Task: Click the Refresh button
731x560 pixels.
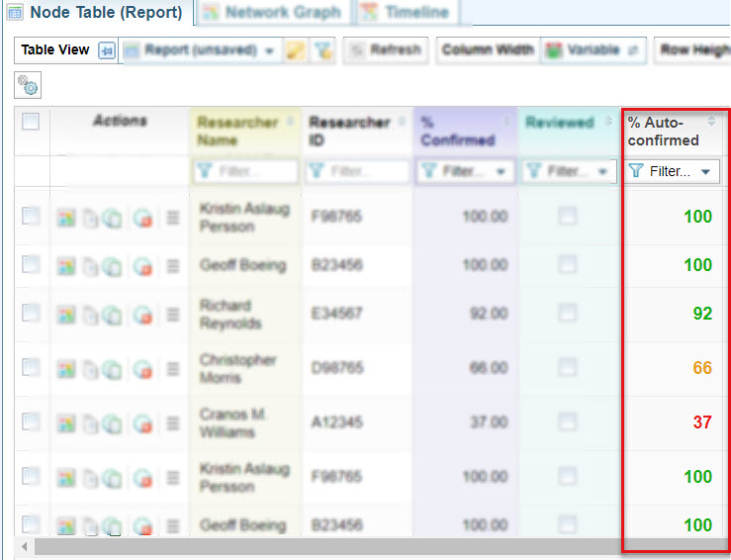Action: click(x=386, y=50)
